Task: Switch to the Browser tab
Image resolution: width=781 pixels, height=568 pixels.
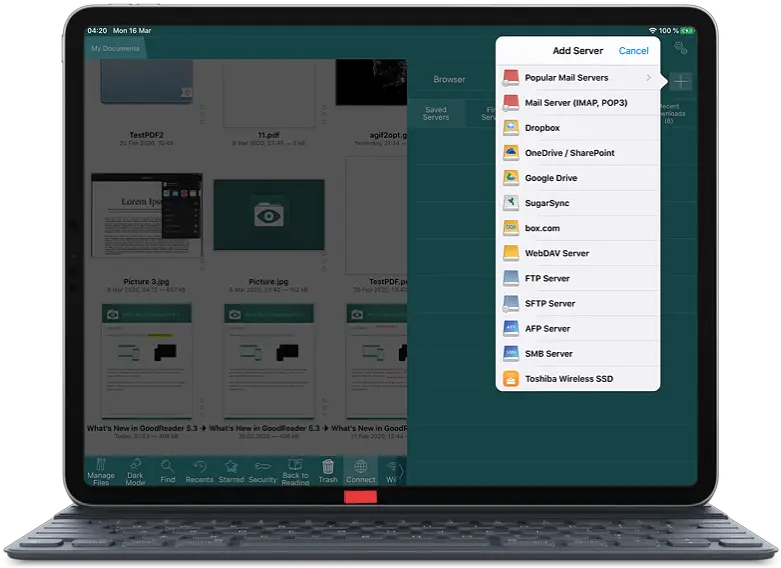Action: [449, 80]
